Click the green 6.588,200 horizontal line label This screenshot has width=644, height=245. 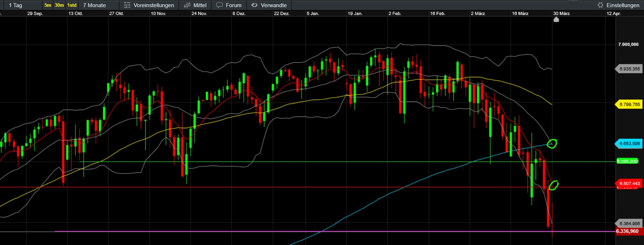pos(628,161)
